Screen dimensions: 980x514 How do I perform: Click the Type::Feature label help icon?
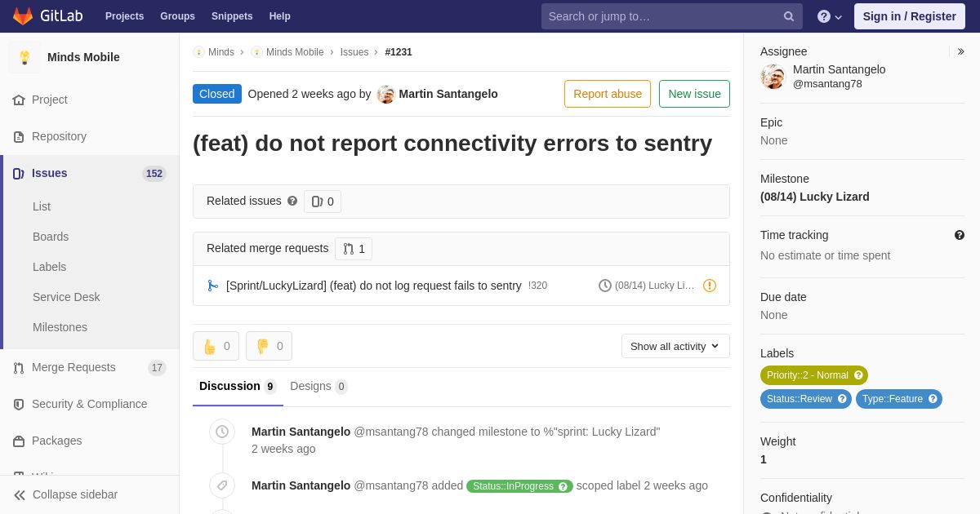[933, 399]
